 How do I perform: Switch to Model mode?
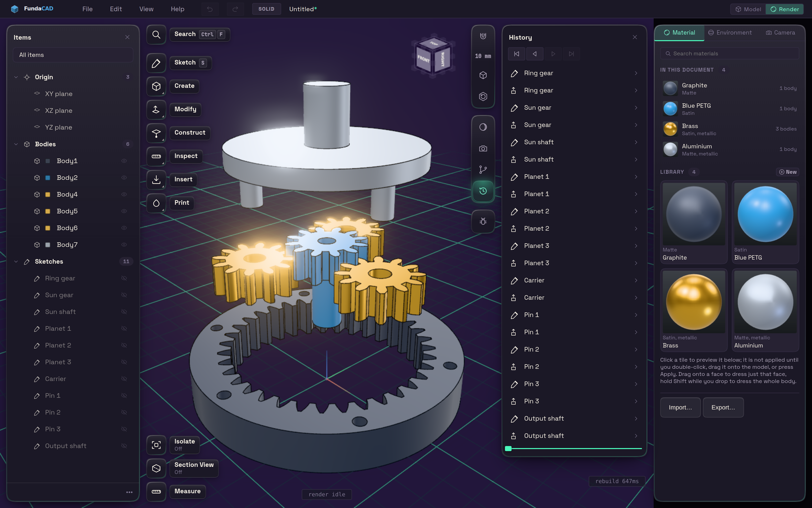pyautogui.click(x=748, y=9)
